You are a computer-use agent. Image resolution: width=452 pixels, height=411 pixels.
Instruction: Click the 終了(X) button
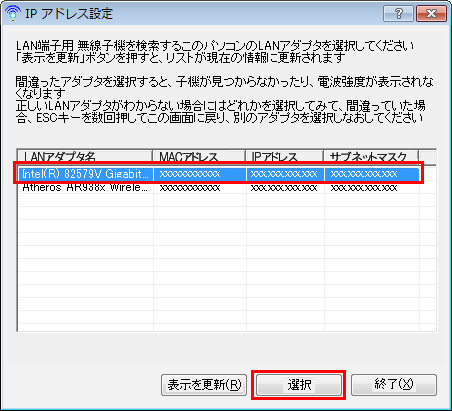pos(394,385)
